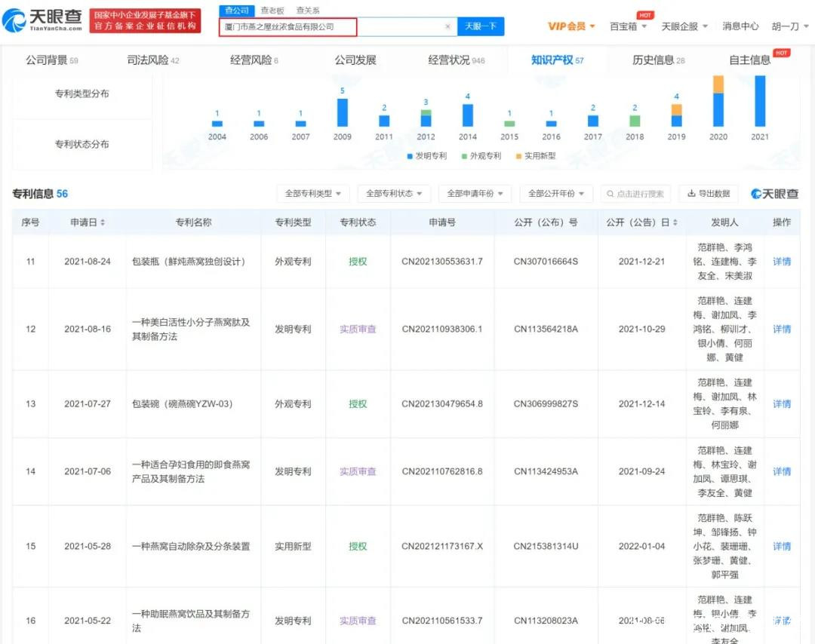
Task: Expand the 全部申请年份 dropdown
Action: click(x=474, y=194)
